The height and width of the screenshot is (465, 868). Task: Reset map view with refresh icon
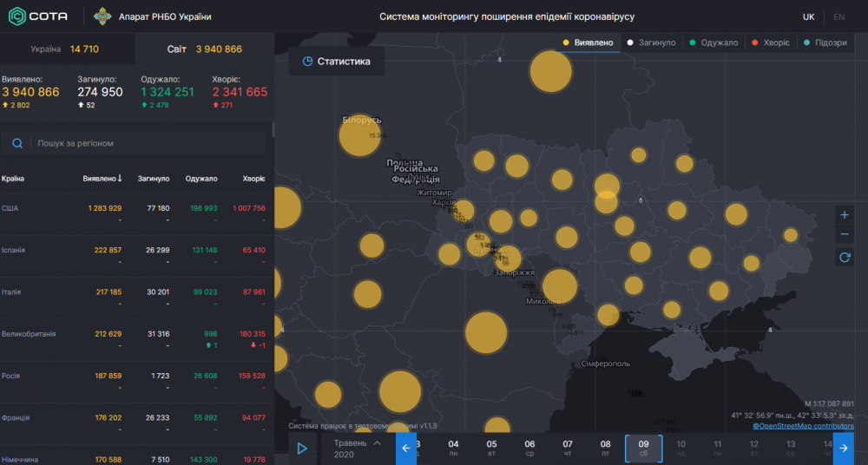[845, 257]
